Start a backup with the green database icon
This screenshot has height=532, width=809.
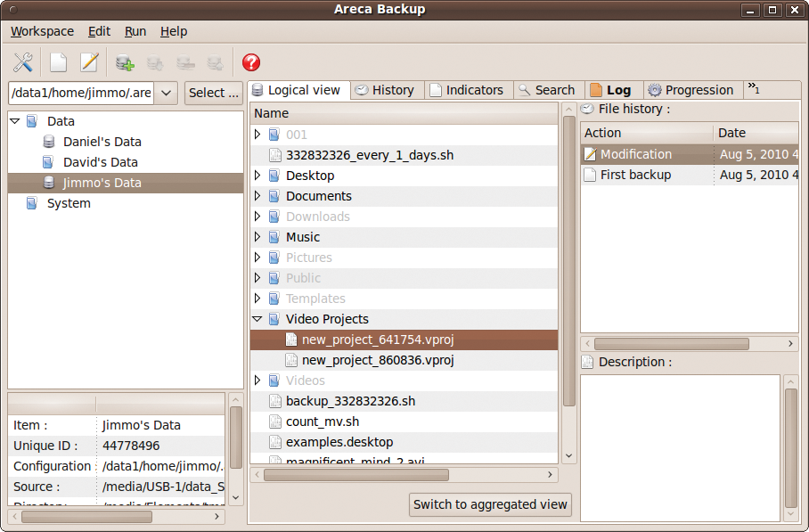125,62
